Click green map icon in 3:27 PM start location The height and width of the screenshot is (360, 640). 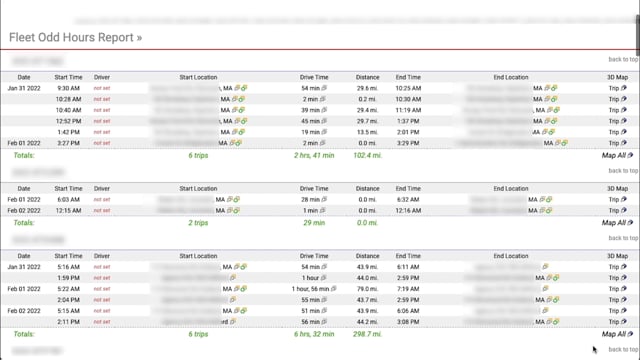(x=239, y=143)
